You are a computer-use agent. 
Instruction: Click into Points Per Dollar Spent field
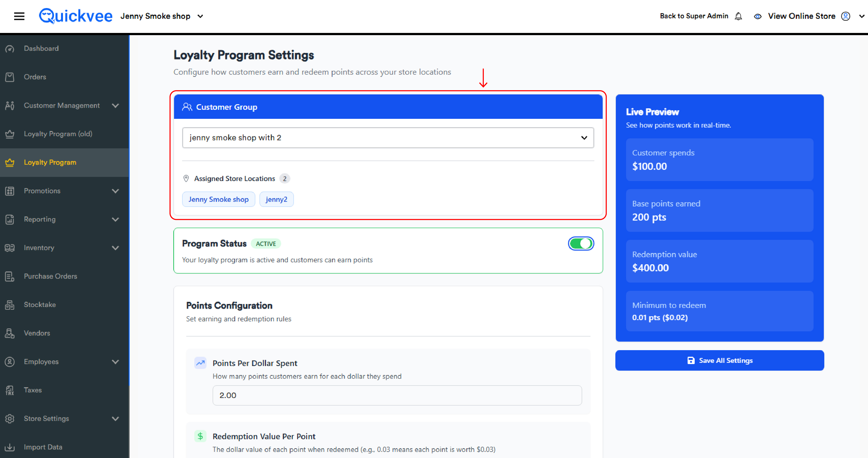pyautogui.click(x=397, y=395)
